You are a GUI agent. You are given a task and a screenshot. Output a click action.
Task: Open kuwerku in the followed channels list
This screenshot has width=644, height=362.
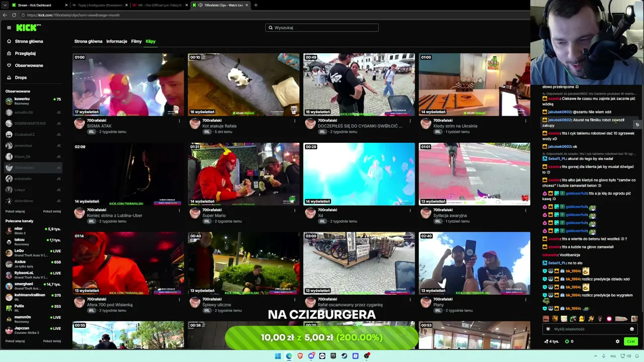33,101
